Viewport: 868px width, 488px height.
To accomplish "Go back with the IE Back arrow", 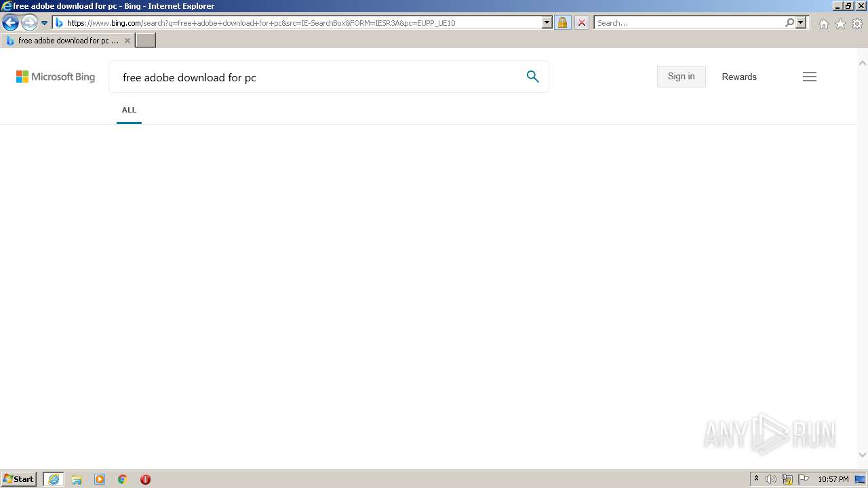I will (x=10, y=22).
